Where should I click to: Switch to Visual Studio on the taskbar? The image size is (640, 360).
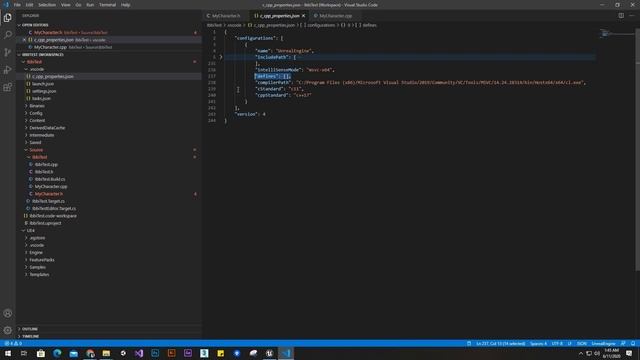(139, 353)
